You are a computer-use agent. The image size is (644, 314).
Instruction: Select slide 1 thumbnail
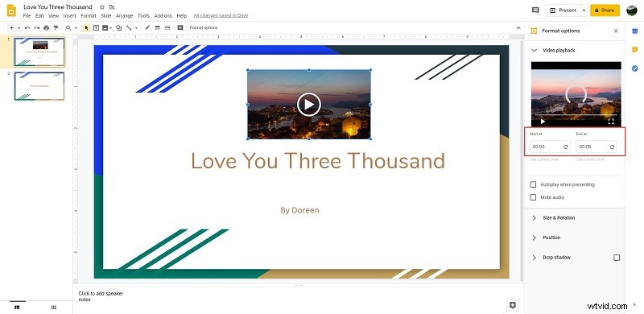click(39, 52)
